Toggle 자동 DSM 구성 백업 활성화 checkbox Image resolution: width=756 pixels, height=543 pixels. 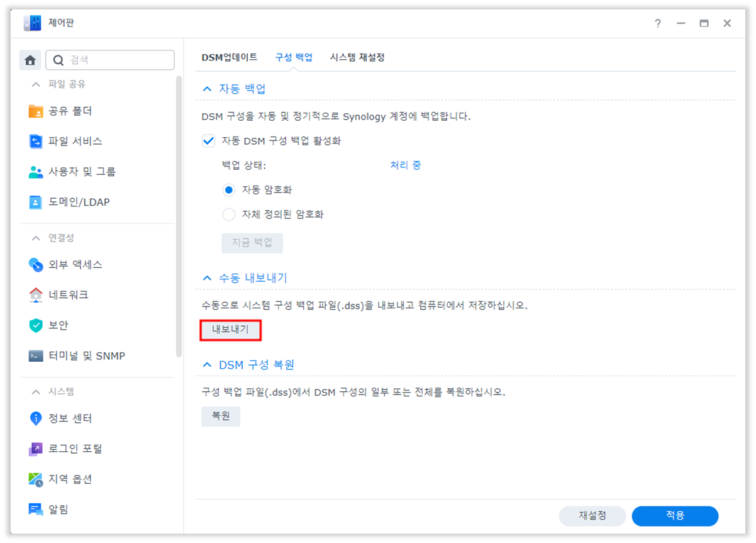coord(208,141)
